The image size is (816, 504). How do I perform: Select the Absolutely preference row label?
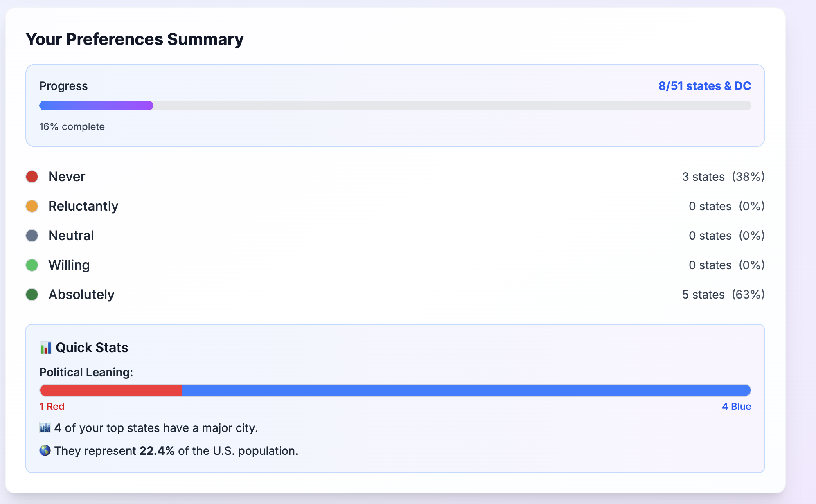coord(81,295)
